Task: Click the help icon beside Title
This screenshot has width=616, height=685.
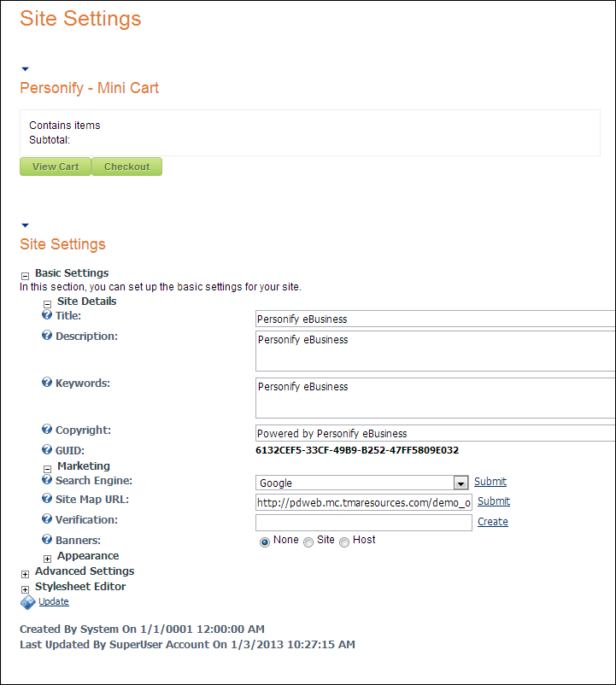Action: (x=46, y=314)
